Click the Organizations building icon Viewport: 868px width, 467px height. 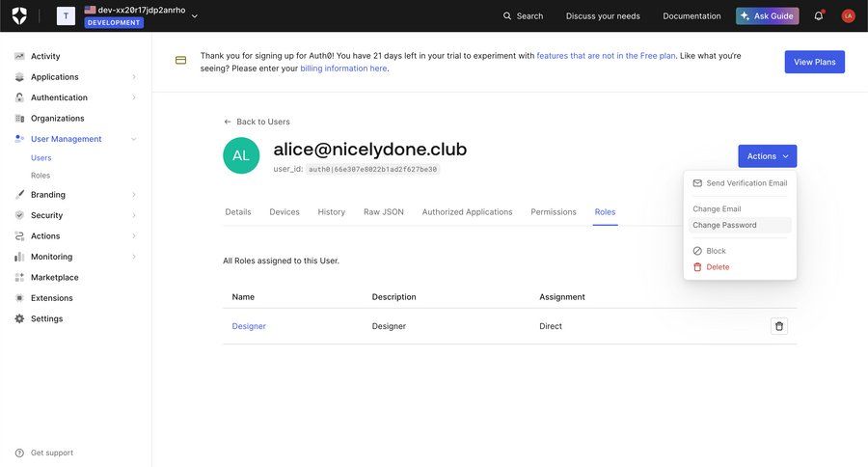tap(19, 118)
